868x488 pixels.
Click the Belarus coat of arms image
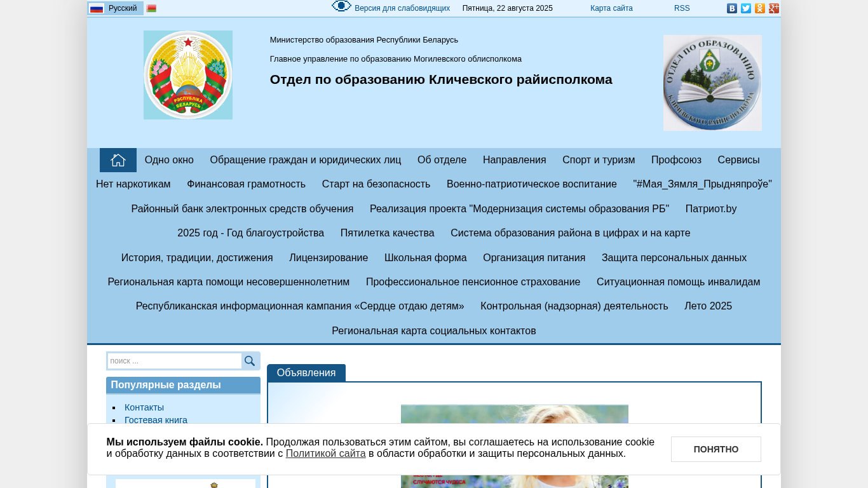coord(188,75)
